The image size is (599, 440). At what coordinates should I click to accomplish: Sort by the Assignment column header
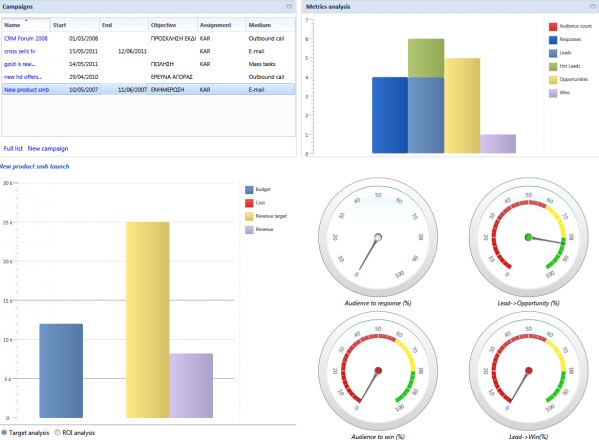coord(222,25)
